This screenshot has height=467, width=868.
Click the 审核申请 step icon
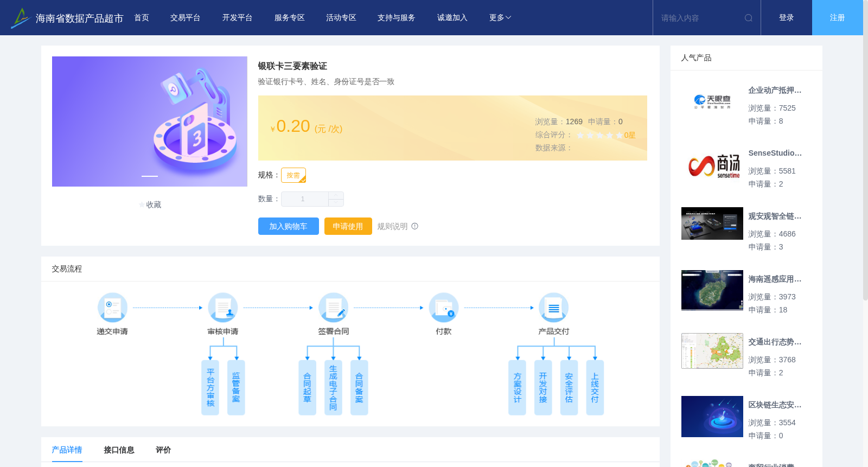tap(223, 308)
